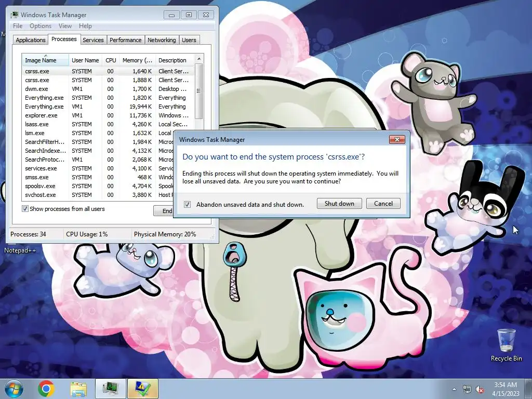Sort by Memory column header
Viewport: 532px width, 399px height.
pyautogui.click(x=137, y=60)
